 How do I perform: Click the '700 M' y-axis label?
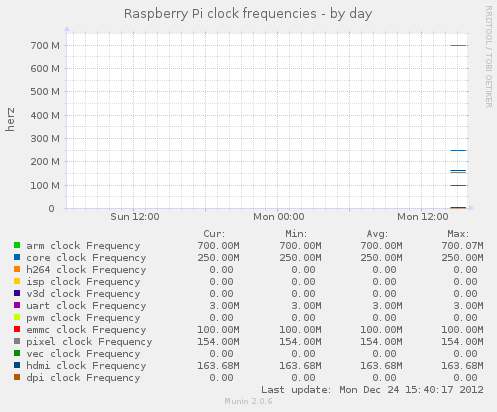45,45
